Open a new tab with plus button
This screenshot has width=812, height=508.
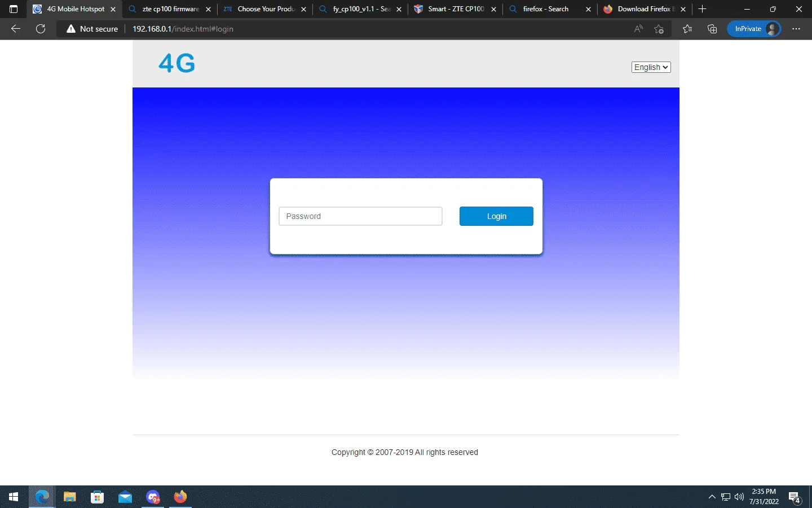pos(703,9)
